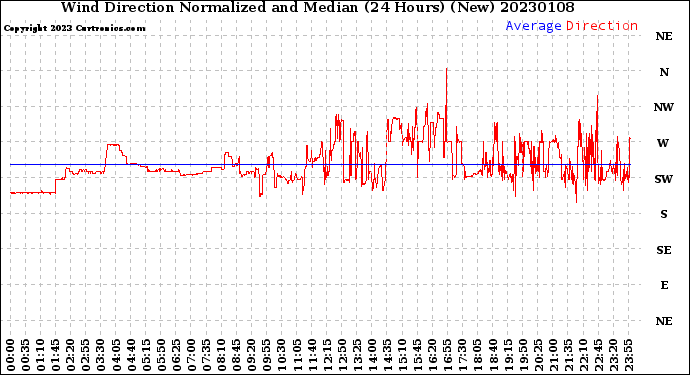The height and width of the screenshot is (375, 690).
Task: Click the '03:30' time axis label
Action: [101, 355]
